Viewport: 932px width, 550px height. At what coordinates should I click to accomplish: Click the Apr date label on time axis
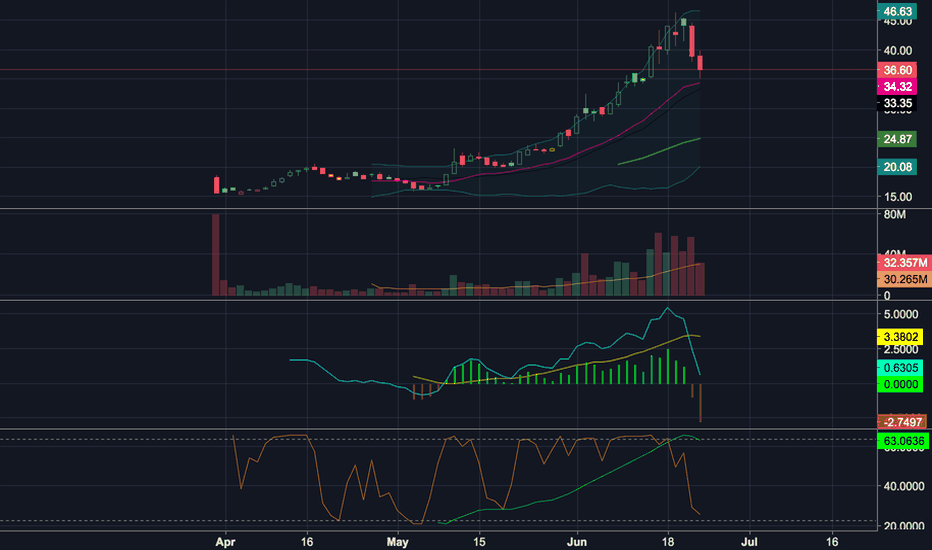(225, 542)
